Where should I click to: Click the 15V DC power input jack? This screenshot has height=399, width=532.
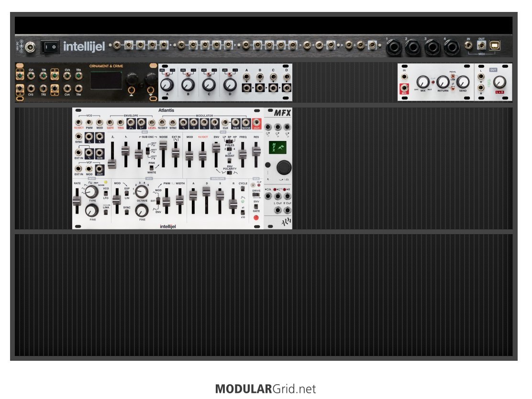tap(30, 47)
